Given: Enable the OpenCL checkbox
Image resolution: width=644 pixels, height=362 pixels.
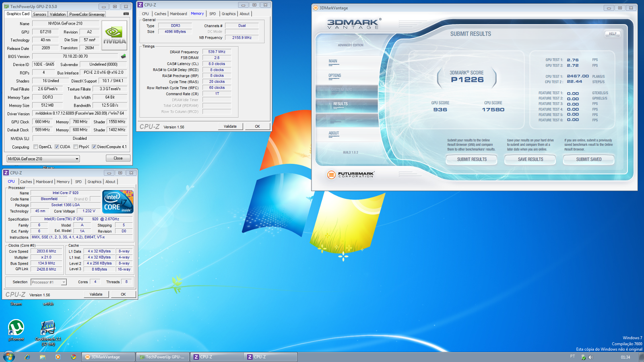Looking at the screenshot, I should (35, 147).
